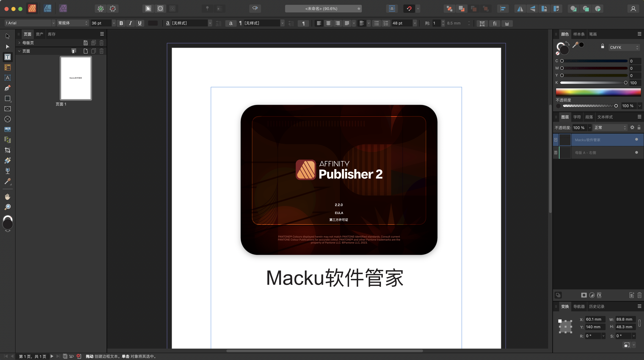Open the account profile icon
Image resolution: width=644 pixels, height=360 pixels.
(633, 9)
